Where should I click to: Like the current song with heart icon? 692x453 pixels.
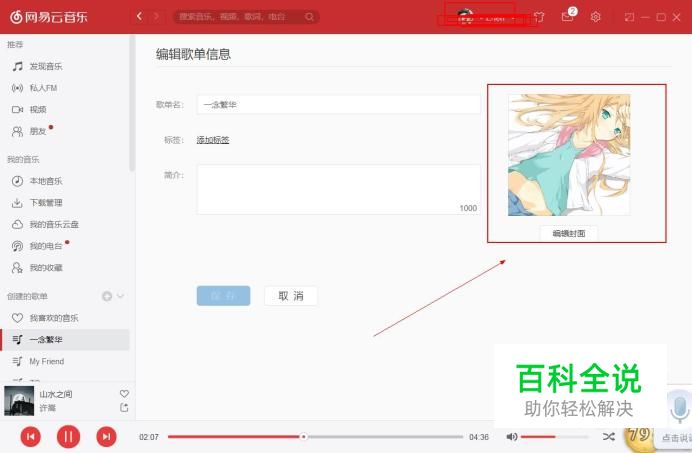point(124,393)
